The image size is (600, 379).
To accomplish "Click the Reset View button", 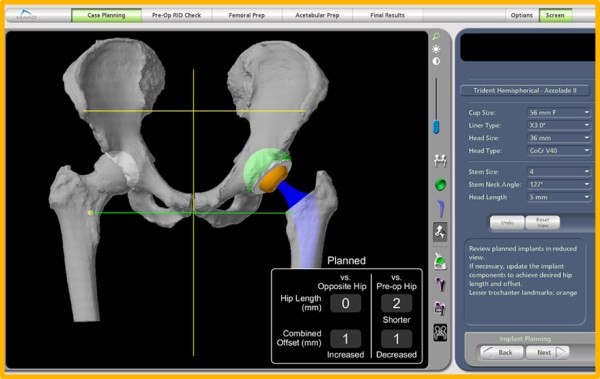I will click(542, 222).
